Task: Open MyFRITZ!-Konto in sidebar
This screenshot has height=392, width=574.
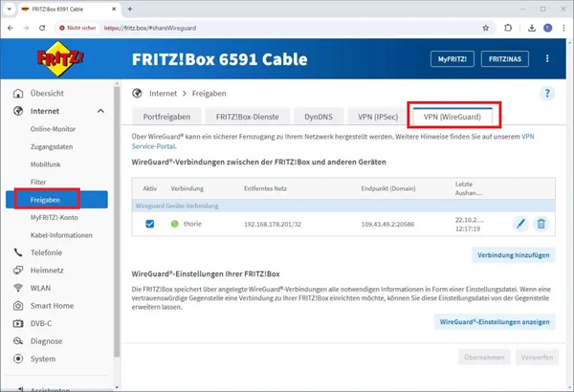Action: pyautogui.click(x=55, y=217)
